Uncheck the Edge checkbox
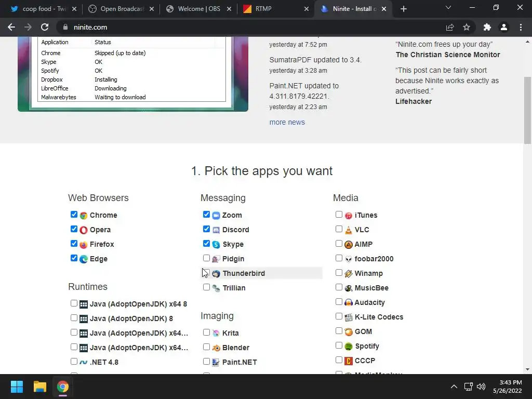 (x=74, y=258)
